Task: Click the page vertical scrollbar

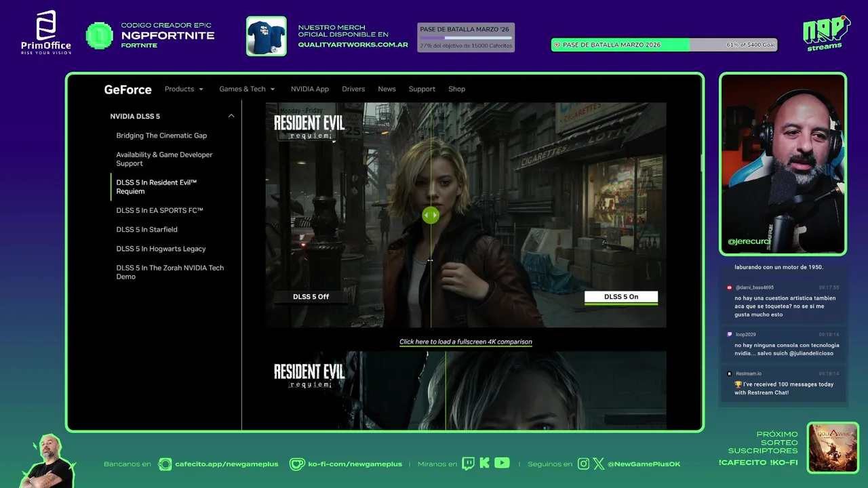Action: coord(701,163)
